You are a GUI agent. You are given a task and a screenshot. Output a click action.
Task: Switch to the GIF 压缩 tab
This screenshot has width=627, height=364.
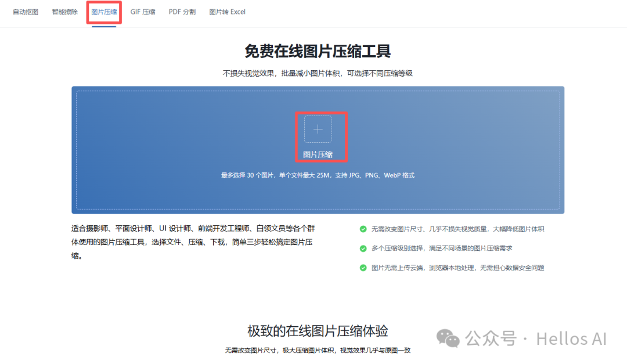[143, 12]
